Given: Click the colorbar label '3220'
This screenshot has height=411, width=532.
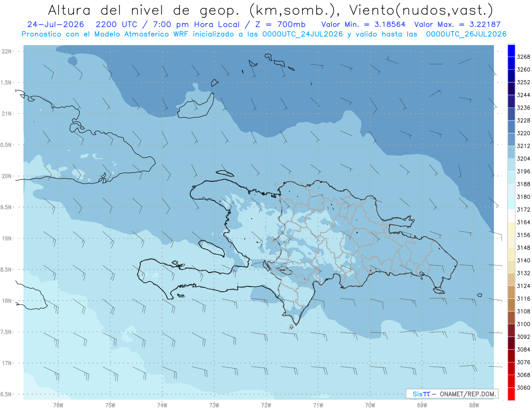Looking at the screenshot, I should (x=524, y=133).
